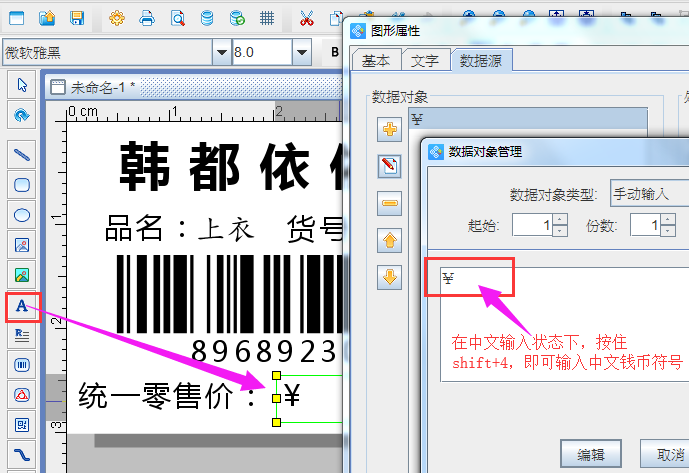
Task: Select the Text (A) tool
Action: (x=21, y=306)
